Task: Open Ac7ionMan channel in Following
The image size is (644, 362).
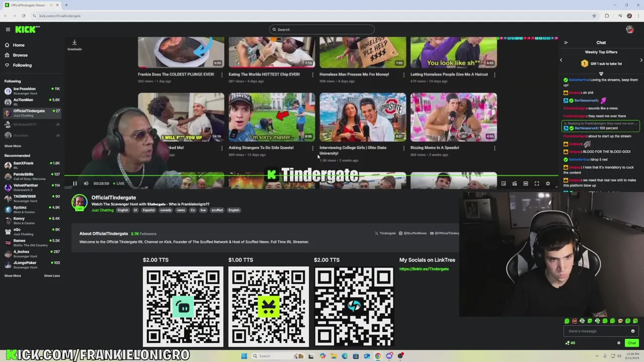Action: 32,102
